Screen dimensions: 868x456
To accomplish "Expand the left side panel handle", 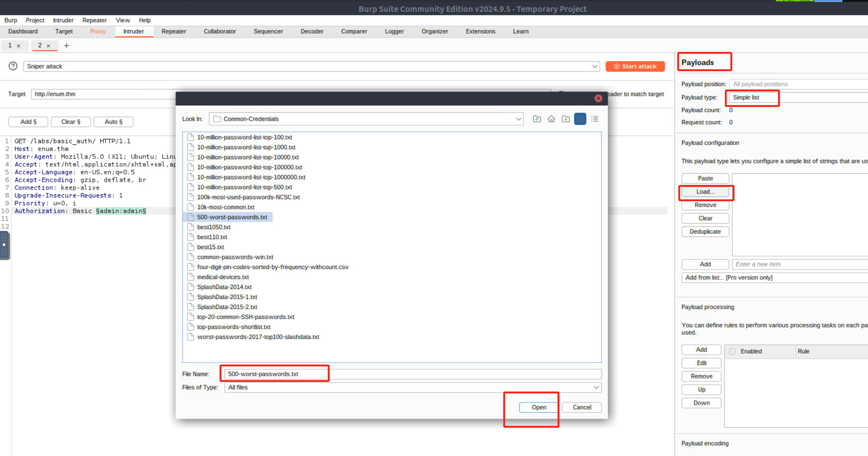I will pos(4,245).
